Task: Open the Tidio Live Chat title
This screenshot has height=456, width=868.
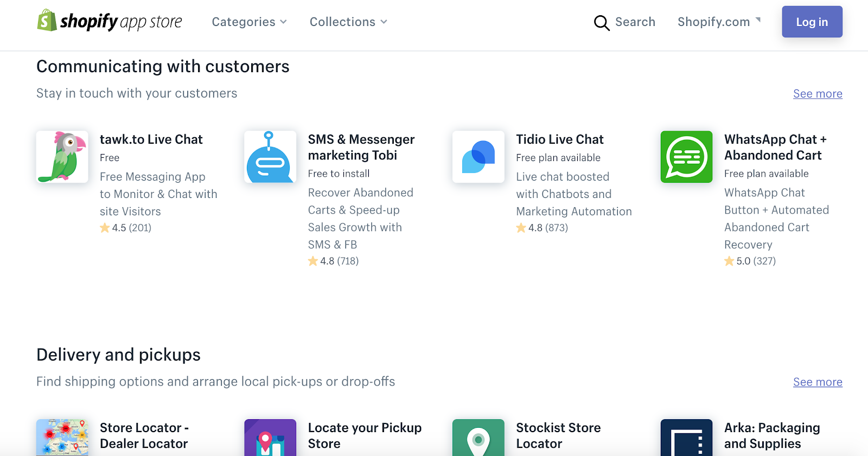Action: tap(560, 139)
